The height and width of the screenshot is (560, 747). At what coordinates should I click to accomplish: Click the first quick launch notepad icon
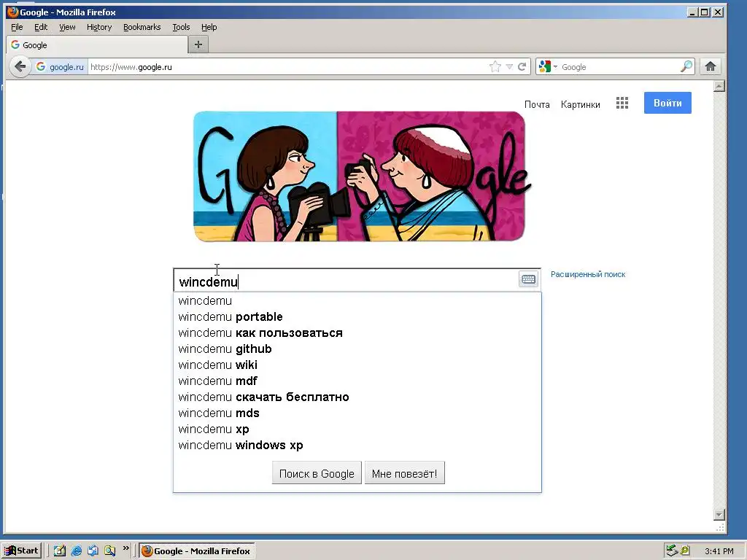tap(60, 551)
